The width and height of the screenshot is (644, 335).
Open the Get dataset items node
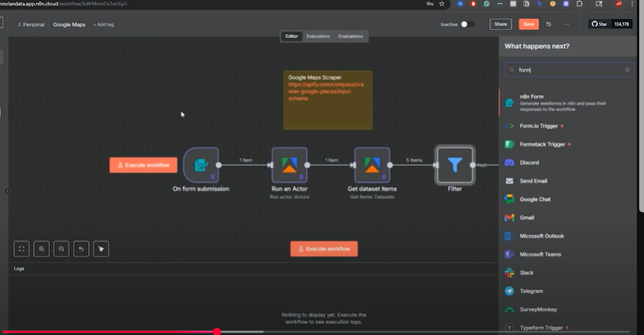click(372, 166)
